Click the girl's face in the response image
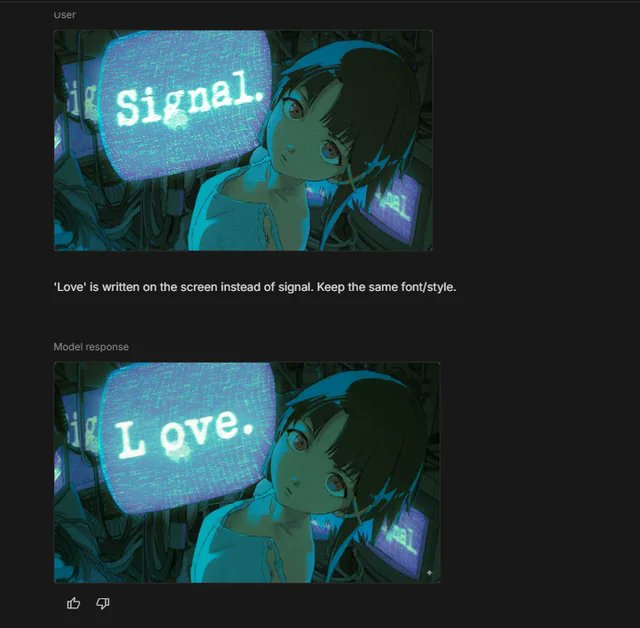This screenshot has width=640, height=628. tap(312, 463)
